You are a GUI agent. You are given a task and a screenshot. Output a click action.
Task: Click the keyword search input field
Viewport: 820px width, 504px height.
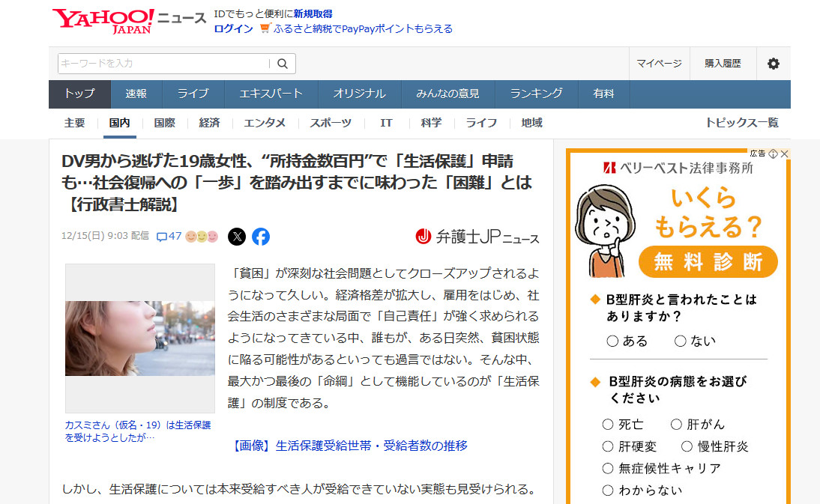163,64
